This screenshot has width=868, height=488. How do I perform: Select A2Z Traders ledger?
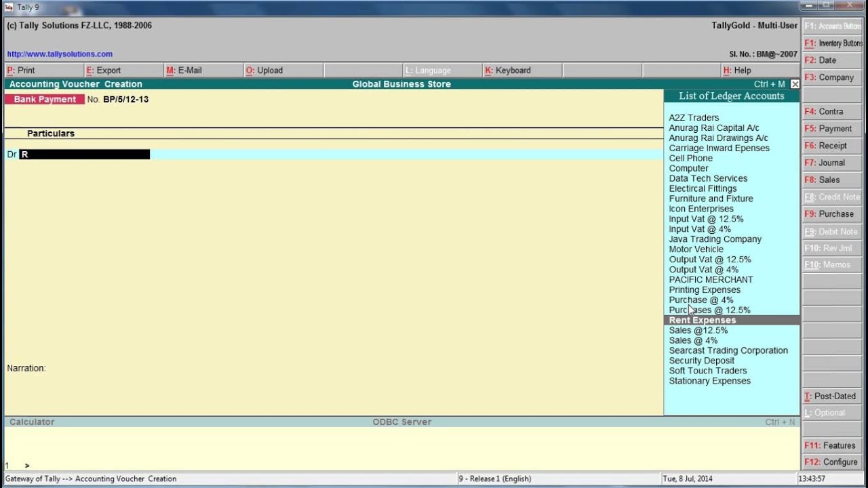click(694, 118)
